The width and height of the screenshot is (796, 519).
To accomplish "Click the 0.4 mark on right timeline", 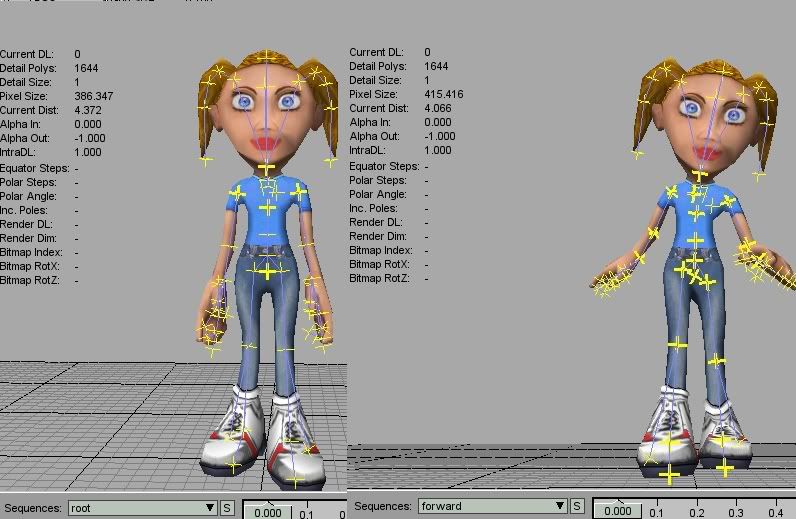I will click(x=774, y=513).
